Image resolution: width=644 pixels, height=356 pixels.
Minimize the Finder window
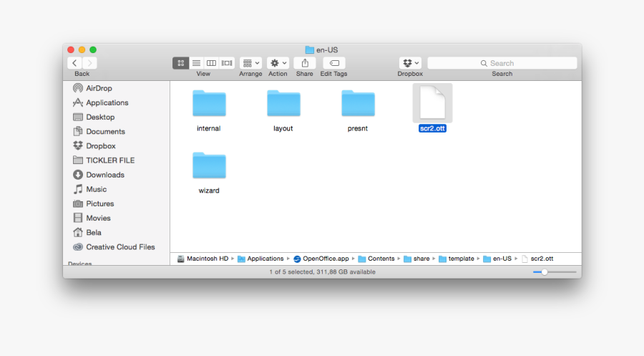pos(82,49)
